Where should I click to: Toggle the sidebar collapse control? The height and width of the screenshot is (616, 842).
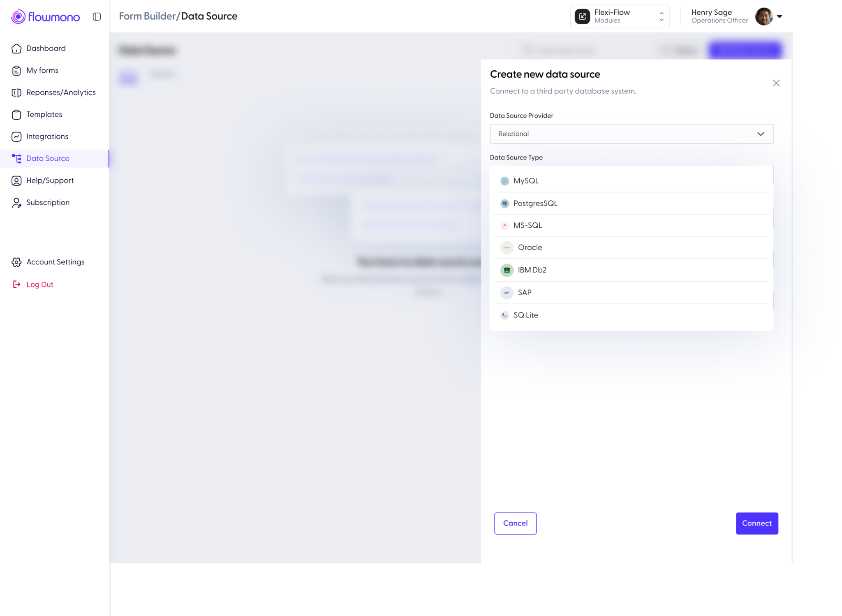97,17
